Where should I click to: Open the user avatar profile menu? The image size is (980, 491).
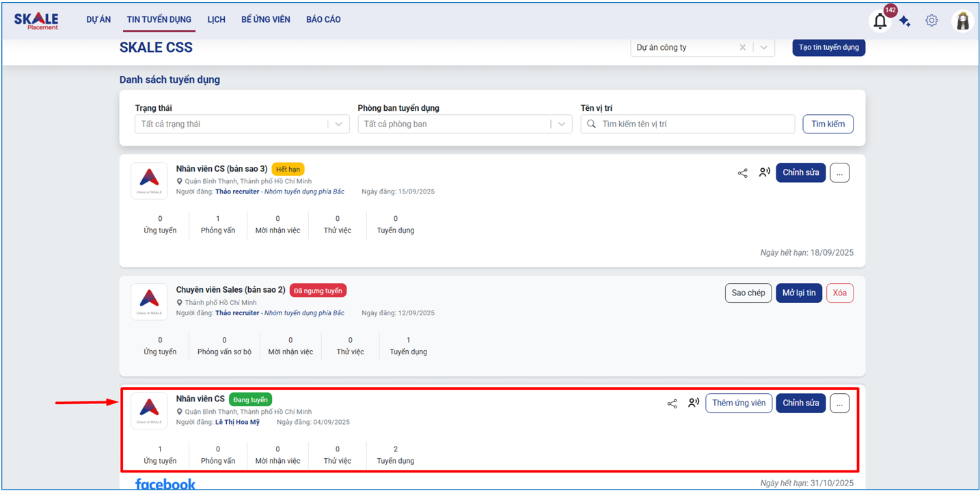tap(962, 21)
